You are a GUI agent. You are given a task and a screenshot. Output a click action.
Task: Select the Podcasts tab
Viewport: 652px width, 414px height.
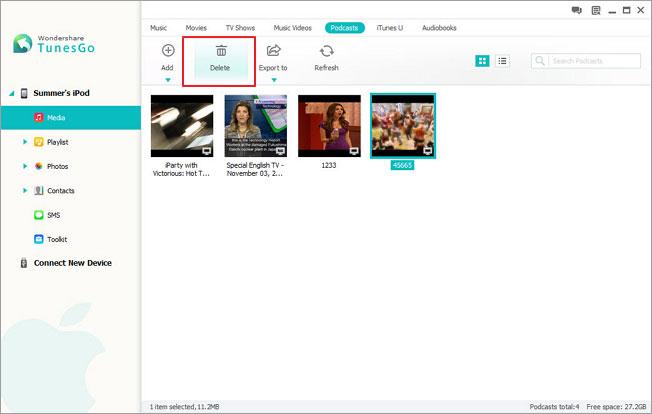click(344, 28)
